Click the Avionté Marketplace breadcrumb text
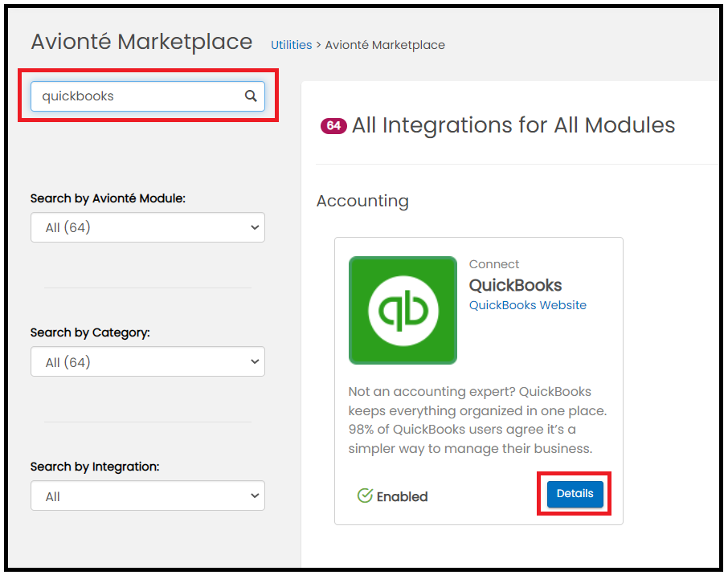The width and height of the screenshot is (728, 575). (x=385, y=45)
